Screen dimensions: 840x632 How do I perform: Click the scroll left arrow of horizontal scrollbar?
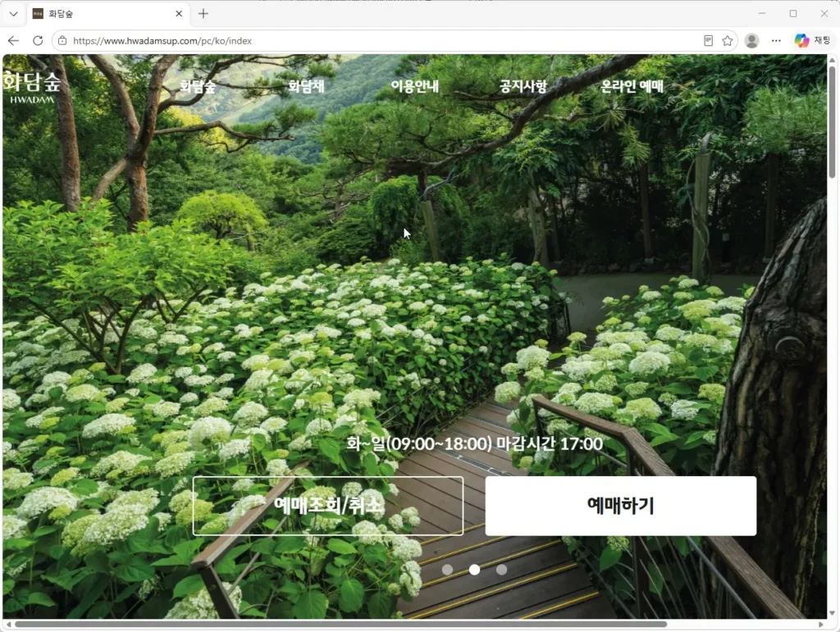(7, 625)
